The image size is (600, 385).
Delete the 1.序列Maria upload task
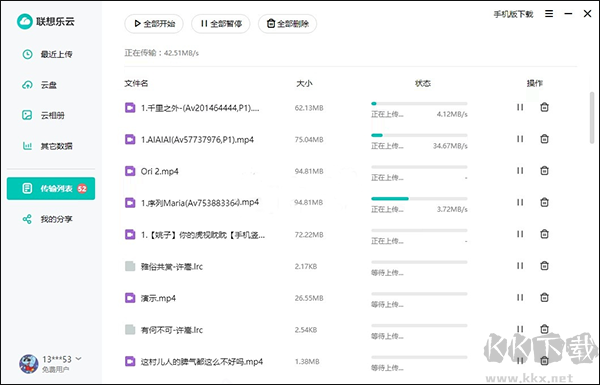click(544, 202)
